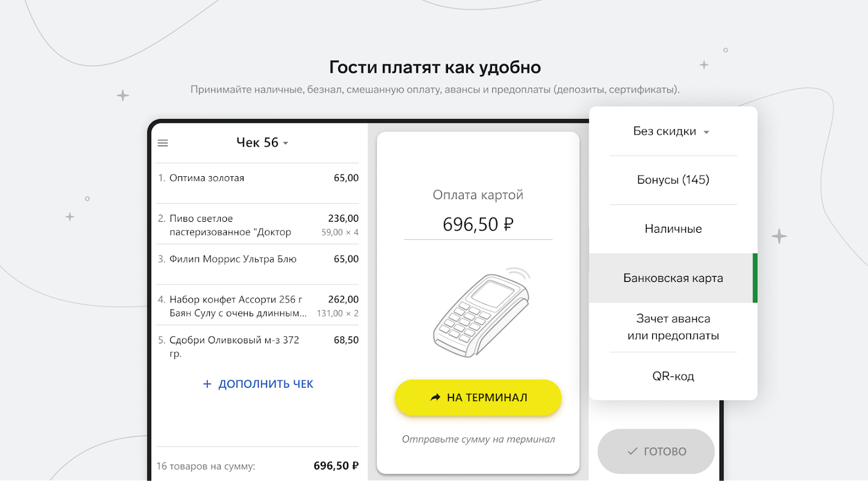Choose Зачет аванса или предоплаты option

(673, 327)
